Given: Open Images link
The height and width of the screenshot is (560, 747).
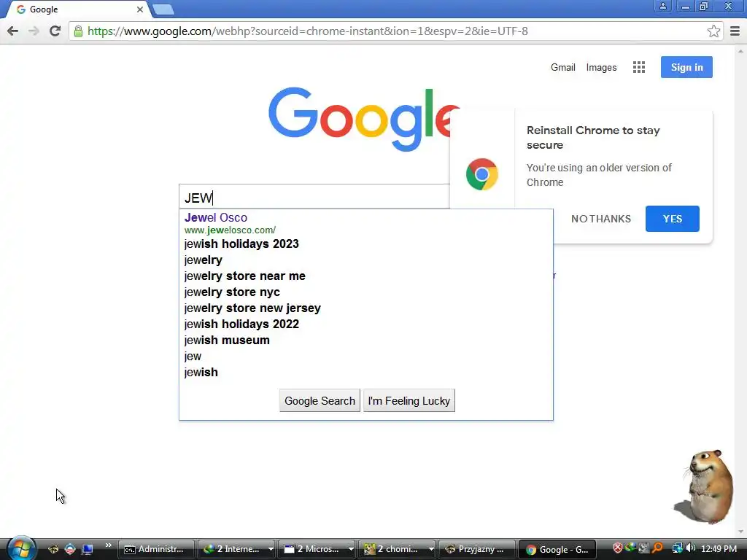Looking at the screenshot, I should tap(601, 67).
